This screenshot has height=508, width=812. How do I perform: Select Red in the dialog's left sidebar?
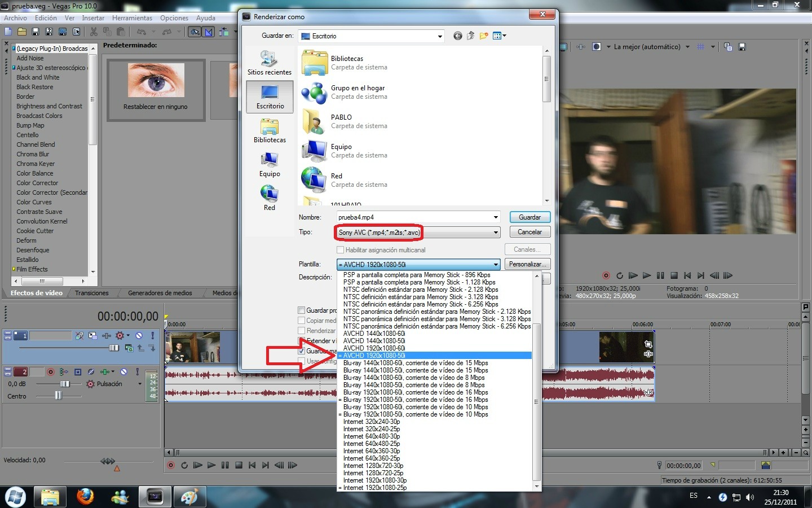[270, 198]
